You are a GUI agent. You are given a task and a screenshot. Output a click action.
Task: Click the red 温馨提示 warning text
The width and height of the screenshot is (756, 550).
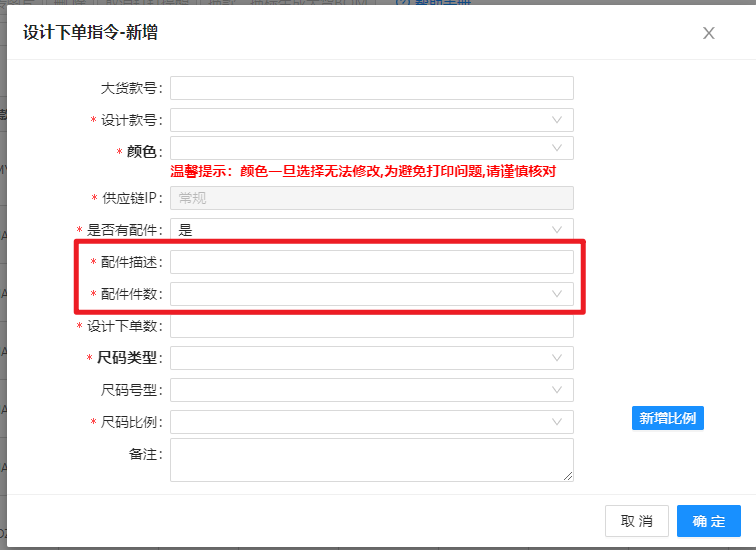coord(363,172)
